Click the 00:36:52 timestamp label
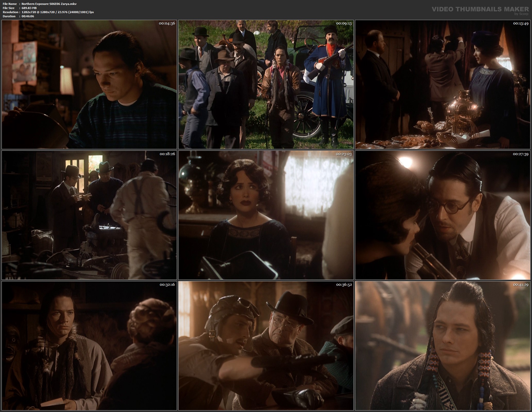 coord(344,285)
